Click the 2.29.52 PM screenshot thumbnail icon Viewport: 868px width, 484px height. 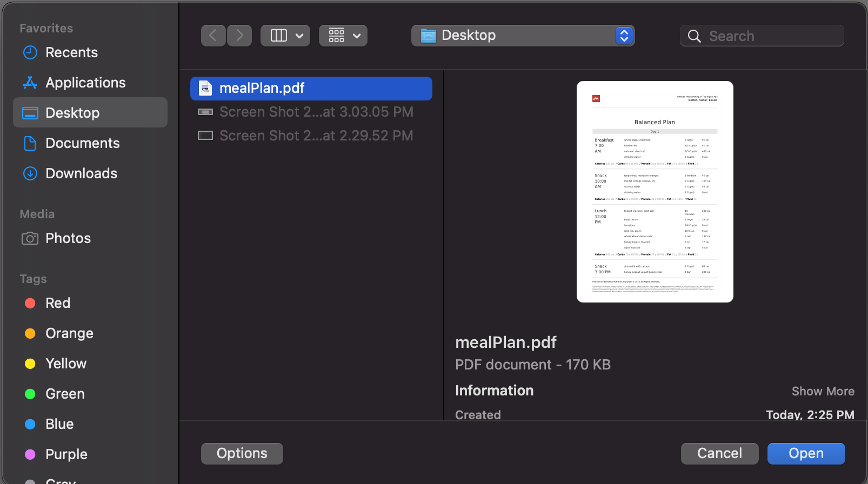(205, 136)
